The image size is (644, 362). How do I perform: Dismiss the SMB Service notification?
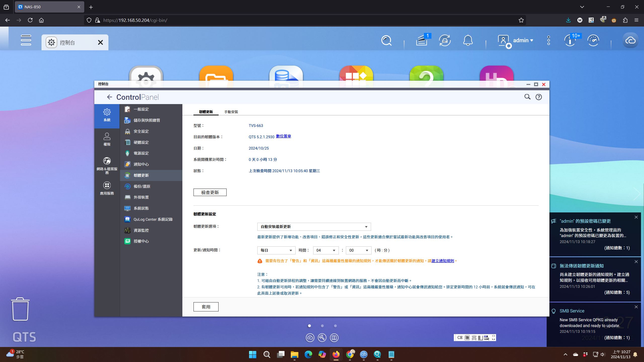pyautogui.click(x=636, y=307)
